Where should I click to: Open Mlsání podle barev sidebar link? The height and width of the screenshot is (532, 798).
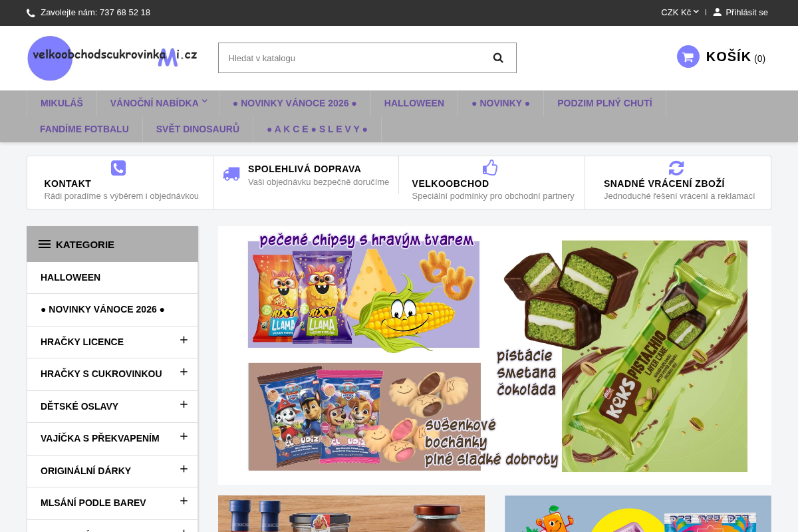[x=93, y=503]
